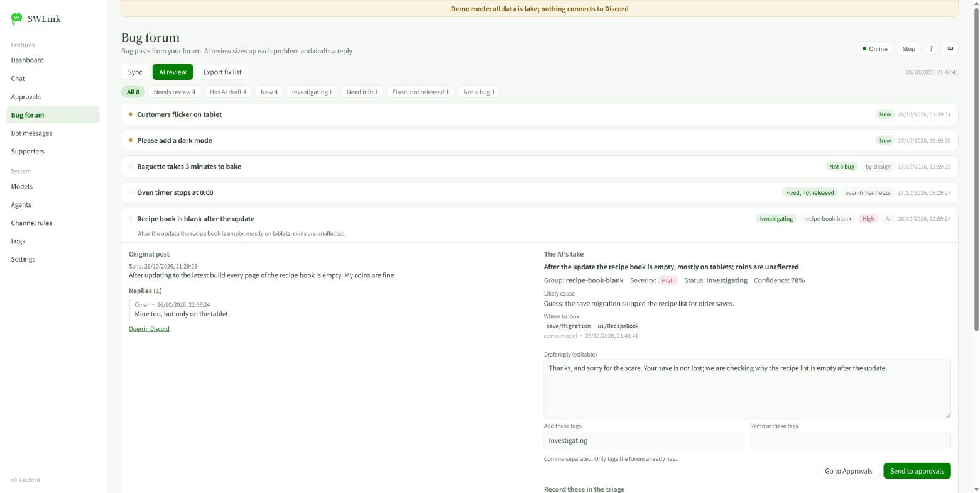Focus the Add these tags field

(644, 440)
